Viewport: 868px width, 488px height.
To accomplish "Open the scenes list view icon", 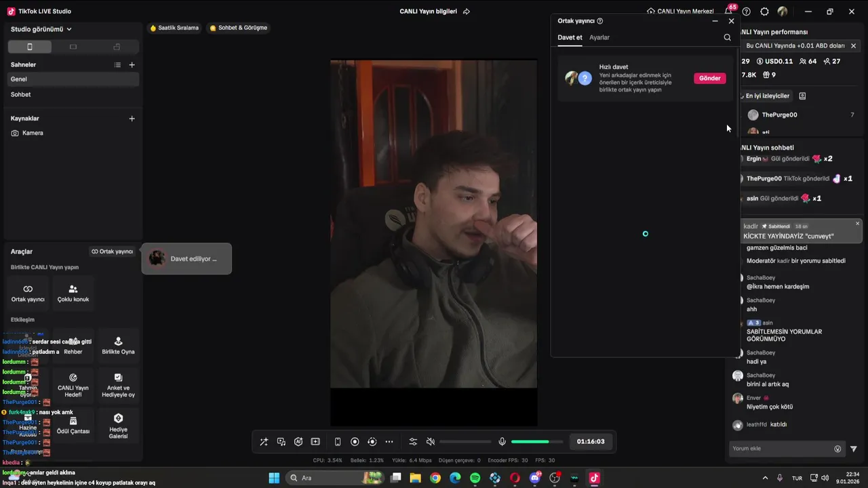I will click(x=117, y=65).
